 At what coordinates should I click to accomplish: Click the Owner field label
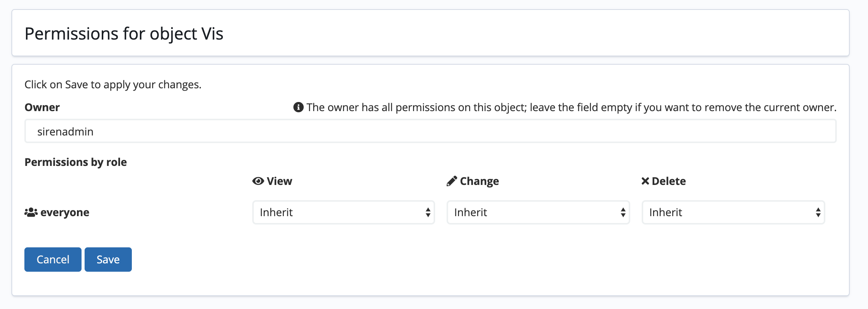(42, 107)
